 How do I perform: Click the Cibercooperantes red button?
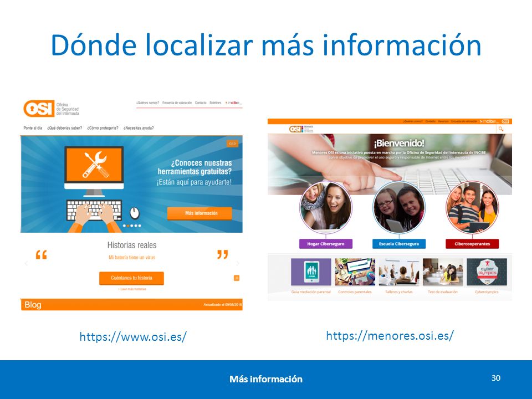[472, 244]
